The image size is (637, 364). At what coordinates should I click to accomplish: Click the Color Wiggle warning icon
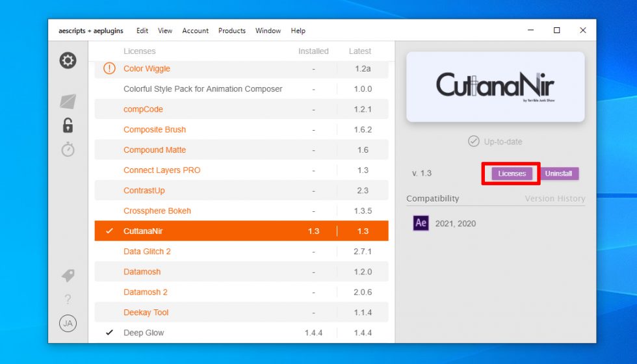click(x=109, y=68)
